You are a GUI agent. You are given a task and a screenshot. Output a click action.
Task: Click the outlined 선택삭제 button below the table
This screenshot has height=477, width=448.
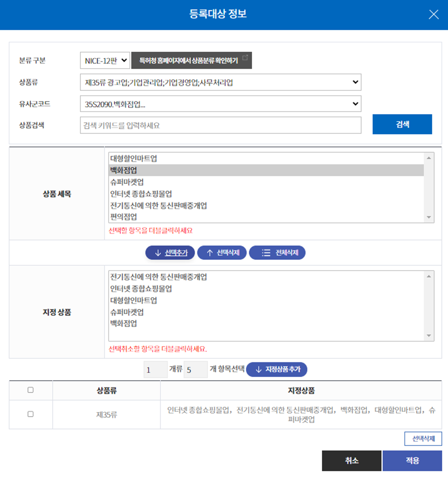click(423, 439)
